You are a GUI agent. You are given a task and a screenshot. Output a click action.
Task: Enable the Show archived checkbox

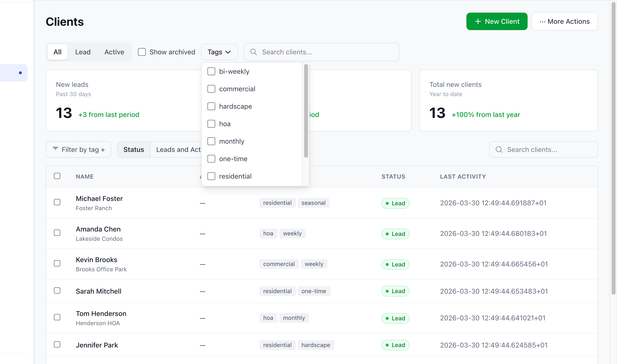click(x=142, y=52)
